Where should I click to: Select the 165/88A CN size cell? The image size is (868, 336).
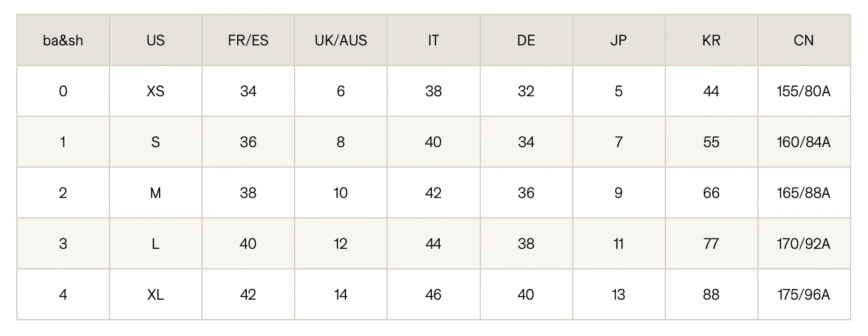[x=804, y=193]
